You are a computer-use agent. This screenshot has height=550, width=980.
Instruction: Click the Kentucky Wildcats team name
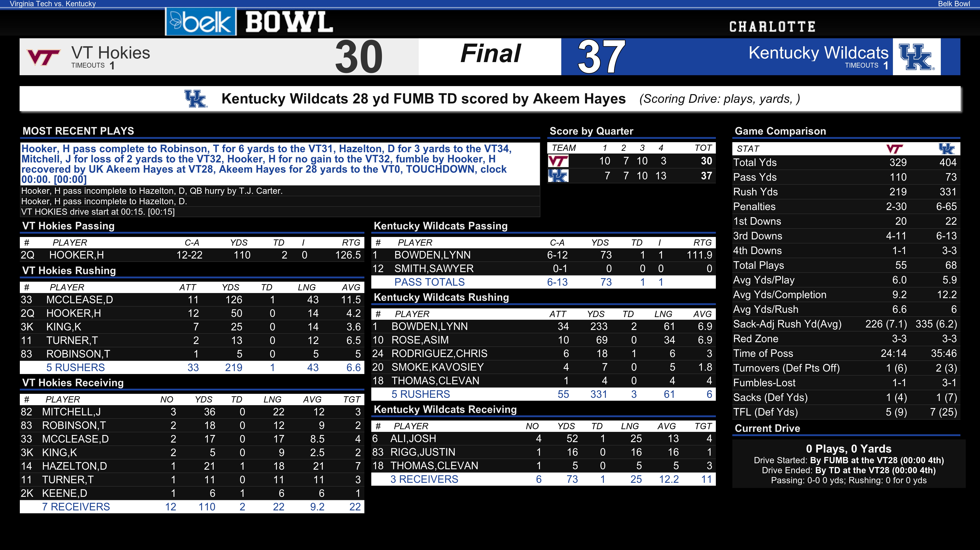click(x=818, y=53)
